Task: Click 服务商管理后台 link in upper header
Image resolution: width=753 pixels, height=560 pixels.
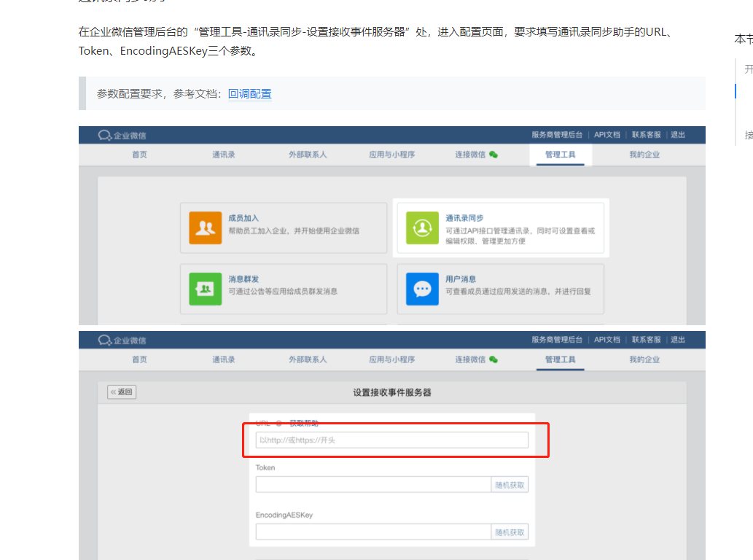Action: pos(557,135)
